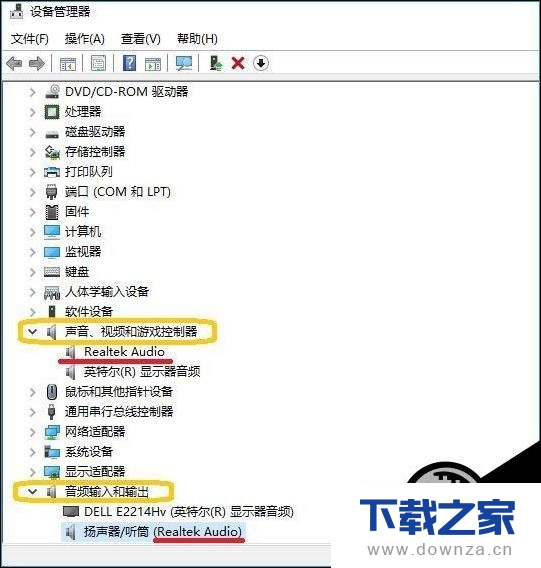Open the blue help question-mark icon
Viewport: 541px width, 568px height.
point(129,63)
